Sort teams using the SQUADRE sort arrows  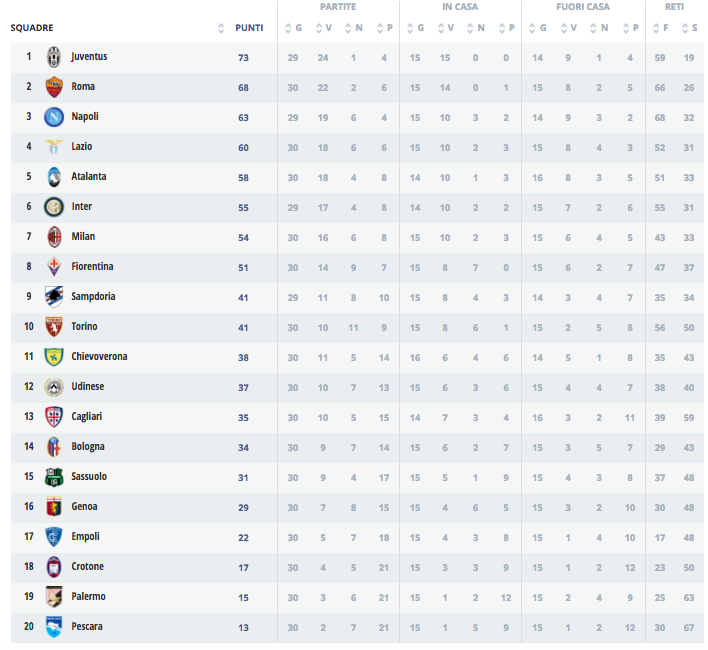[x=221, y=28]
